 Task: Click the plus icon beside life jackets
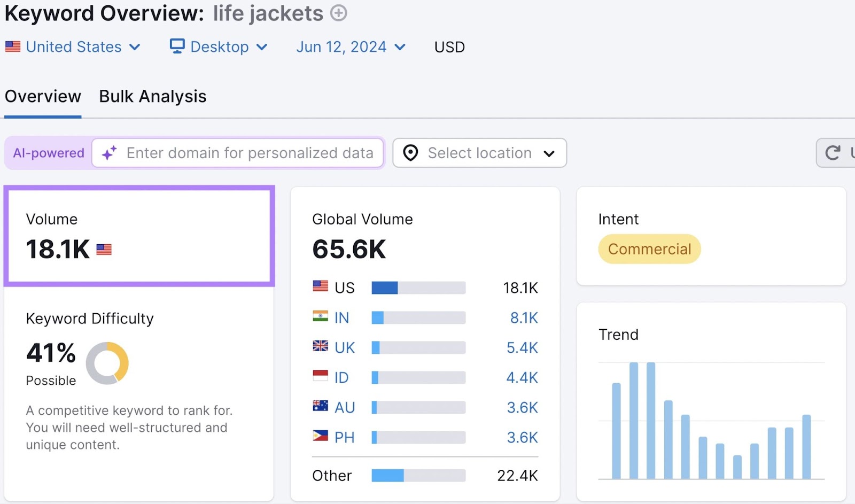[338, 13]
